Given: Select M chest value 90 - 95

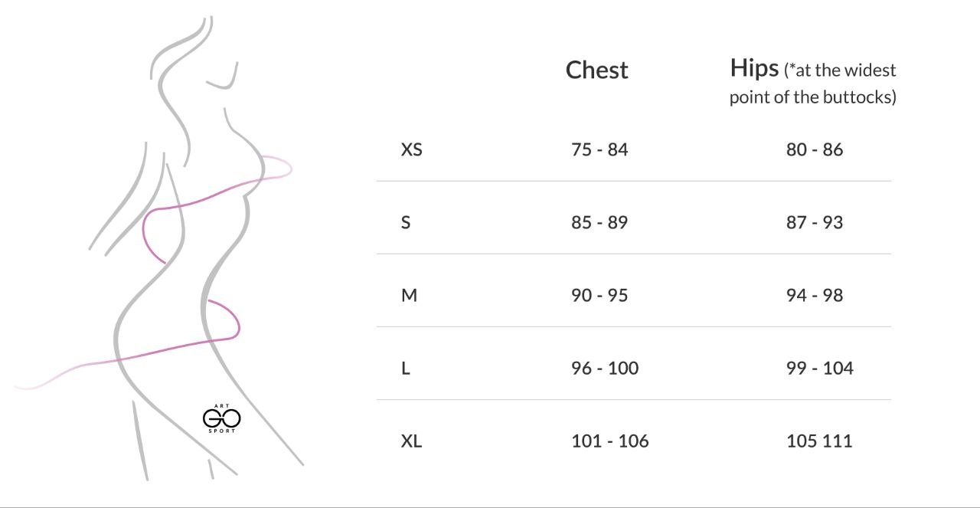Looking at the screenshot, I should pyautogui.click(x=599, y=295).
